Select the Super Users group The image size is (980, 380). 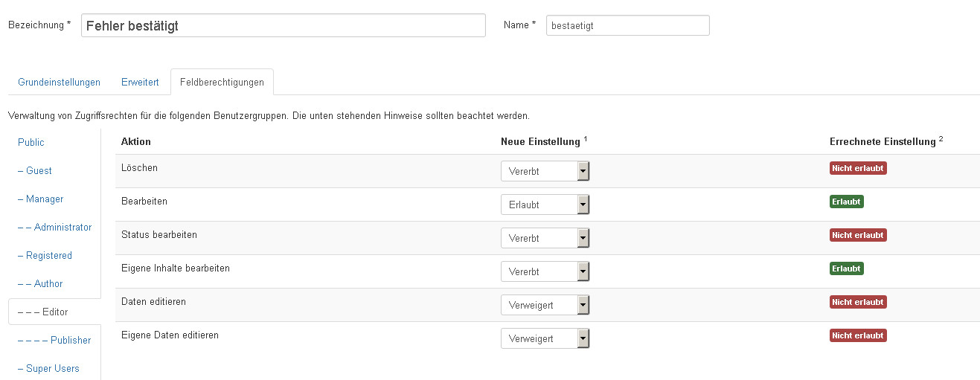click(x=48, y=368)
